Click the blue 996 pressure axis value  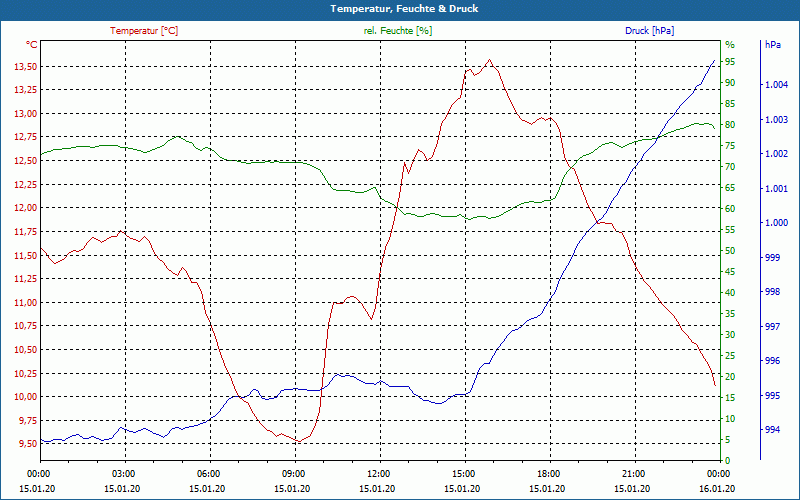click(x=772, y=361)
